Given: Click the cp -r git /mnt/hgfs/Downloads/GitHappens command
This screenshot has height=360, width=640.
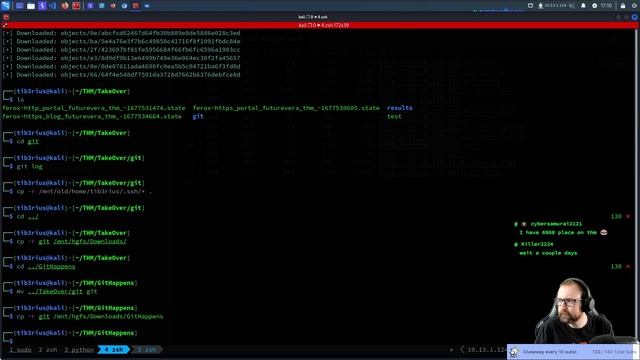Looking at the screenshot, I should (x=90, y=316).
